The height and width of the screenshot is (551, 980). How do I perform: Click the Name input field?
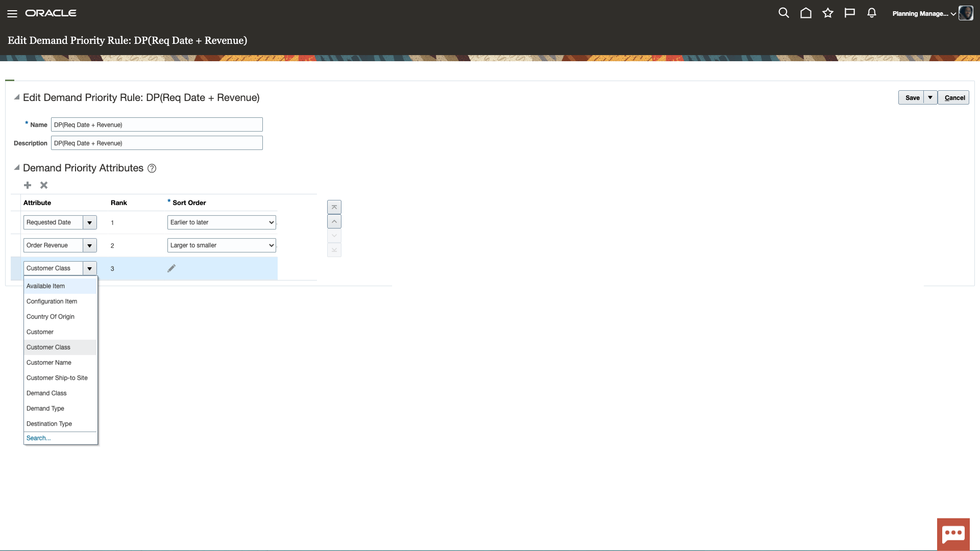point(157,124)
